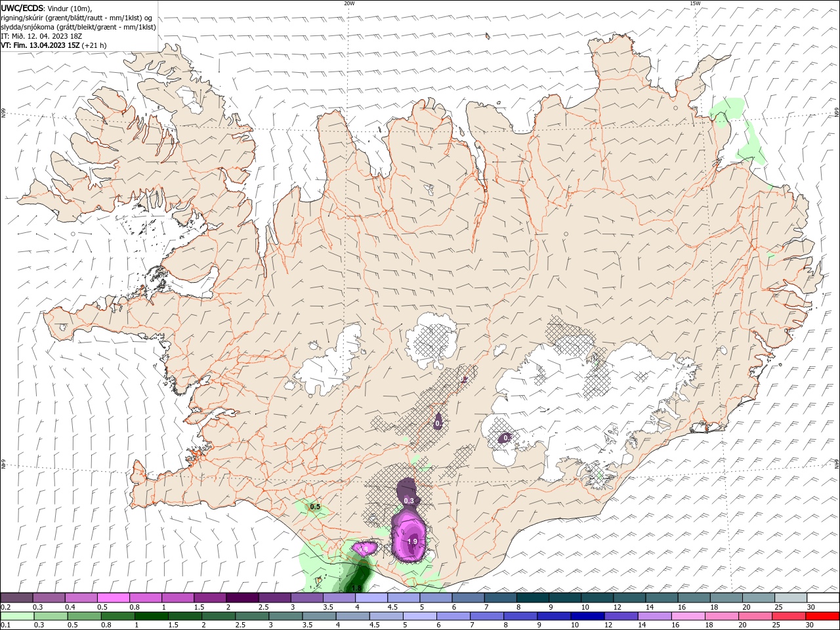Click the 'rigning/skúrir' legend description line
The image size is (840, 630).
pos(77,17)
